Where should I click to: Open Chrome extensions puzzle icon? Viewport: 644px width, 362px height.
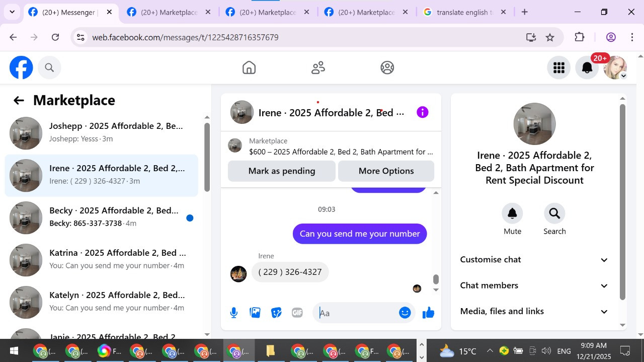click(x=579, y=37)
